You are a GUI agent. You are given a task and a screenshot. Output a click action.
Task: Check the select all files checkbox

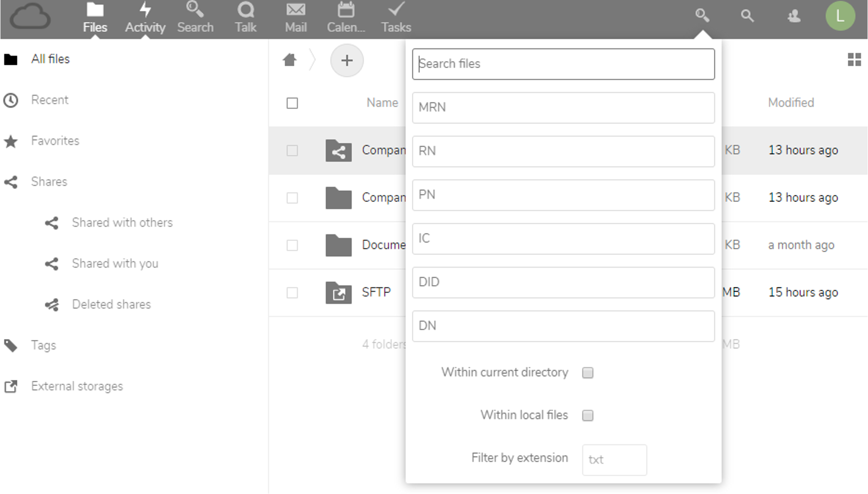click(292, 103)
